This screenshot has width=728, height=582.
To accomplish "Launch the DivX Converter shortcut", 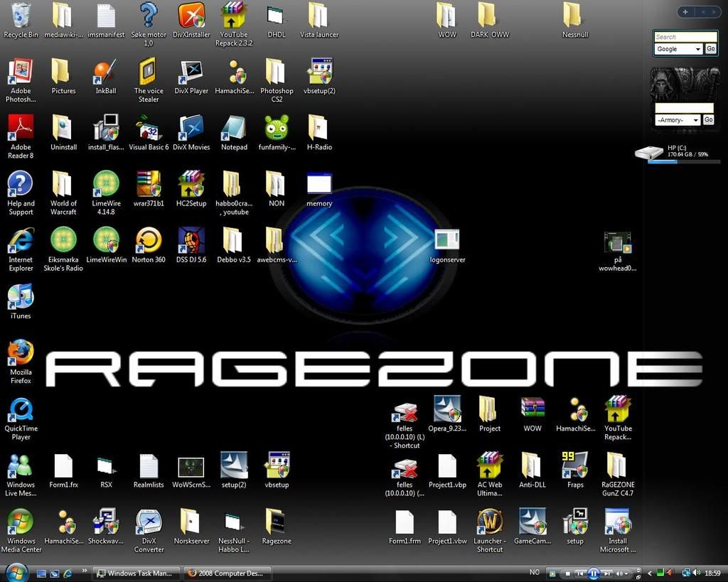I will point(149,522).
